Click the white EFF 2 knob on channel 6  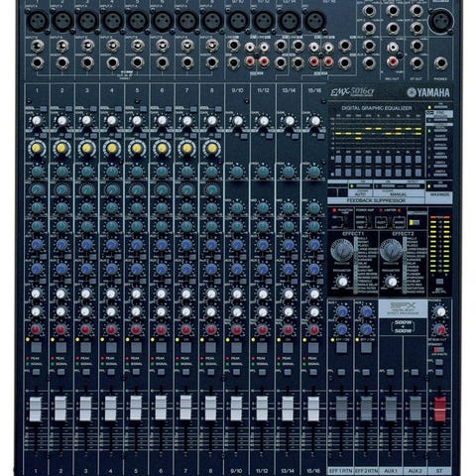coord(162,311)
